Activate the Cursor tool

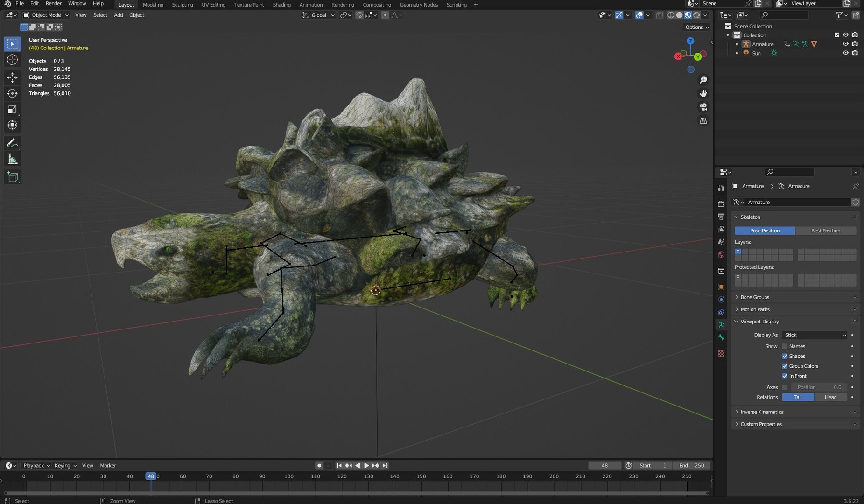(x=13, y=60)
